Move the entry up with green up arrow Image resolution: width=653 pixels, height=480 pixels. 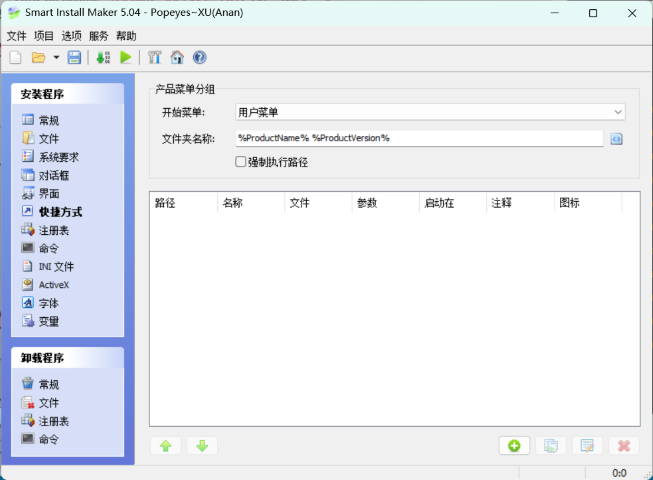pyautogui.click(x=165, y=446)
